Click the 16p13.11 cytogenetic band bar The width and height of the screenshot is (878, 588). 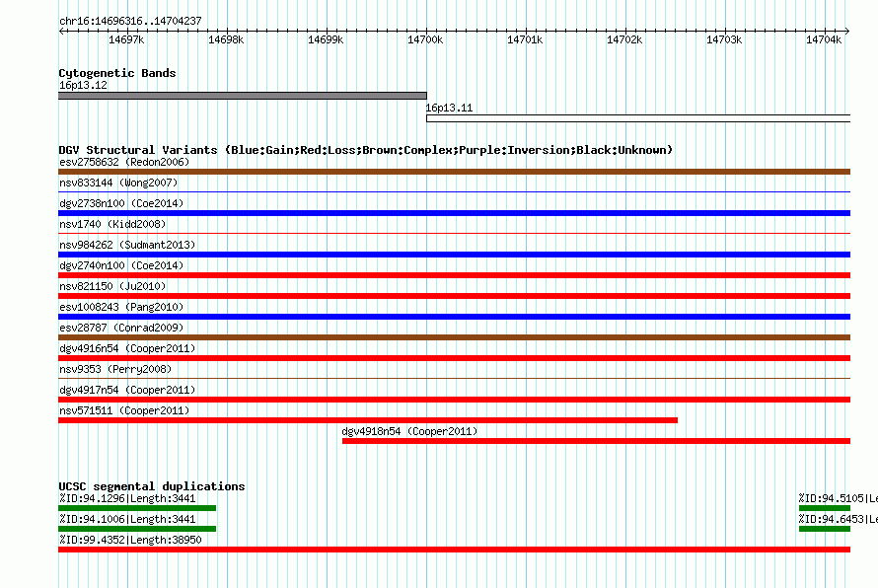coord(638,118)
